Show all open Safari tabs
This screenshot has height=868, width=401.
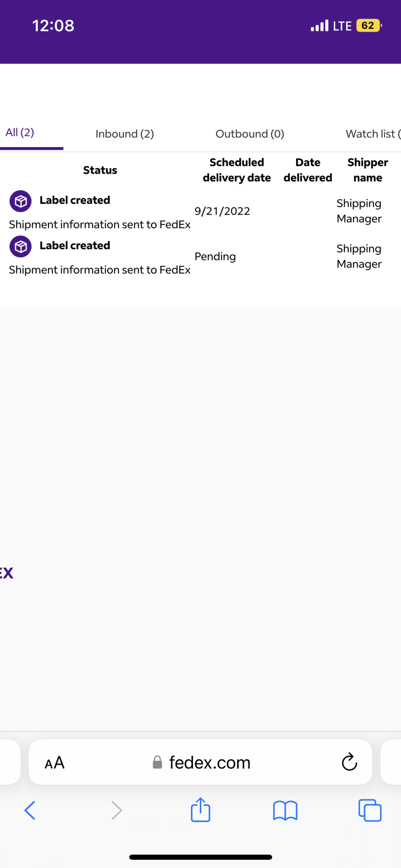tap(370, 810)
